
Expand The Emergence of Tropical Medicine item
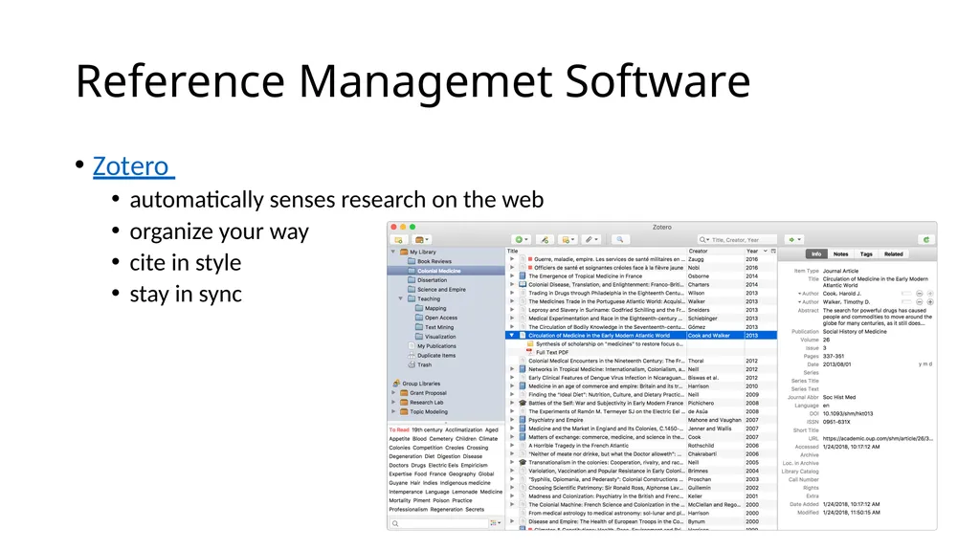click(512, 276)
